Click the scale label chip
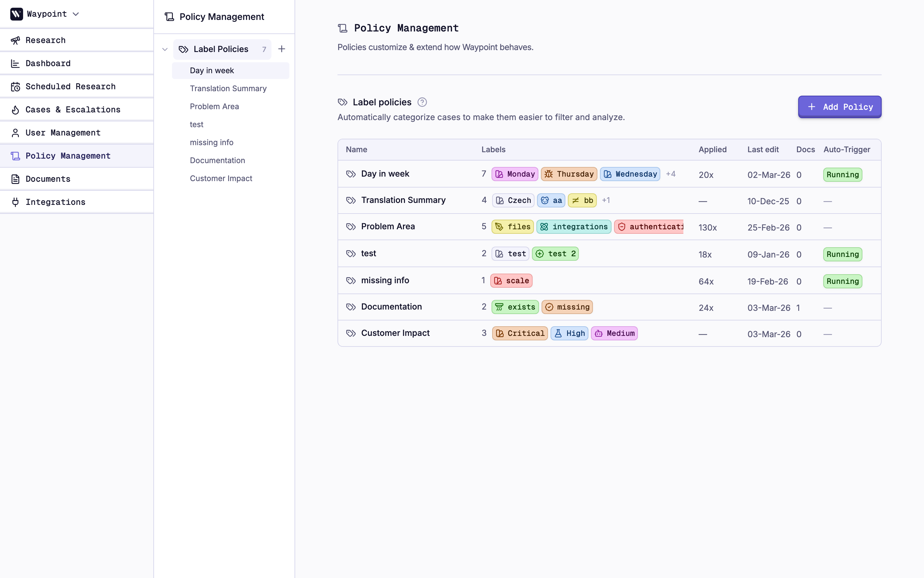Image resolution: width=924 pixels, height=578 pixels. (511, 281)
